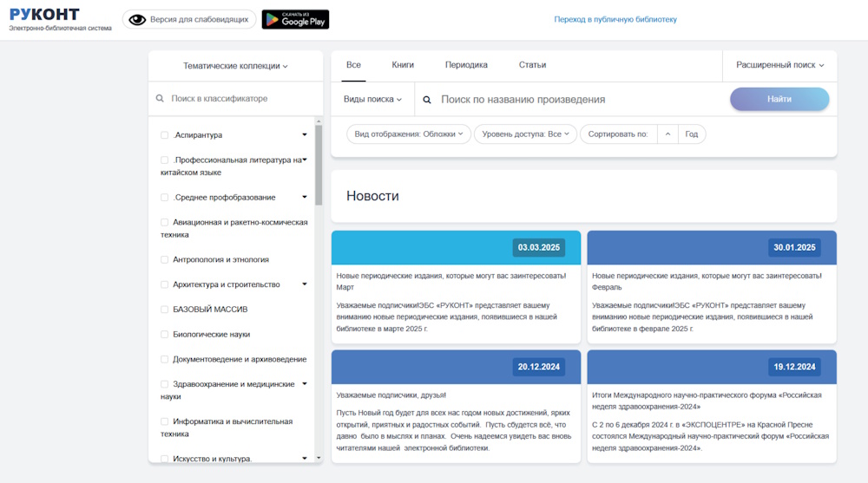Focus the Поиск по названию произведения field
The height and width of the screenshot is (483, 868).
tap(573, 100)
